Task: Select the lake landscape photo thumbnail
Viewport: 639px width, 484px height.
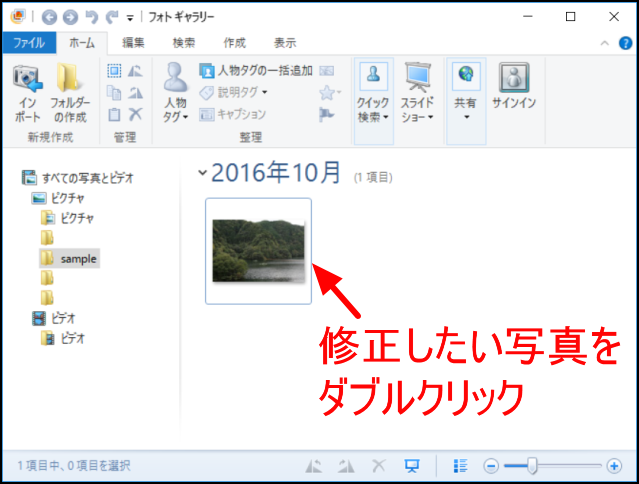Action: (258, 251)
